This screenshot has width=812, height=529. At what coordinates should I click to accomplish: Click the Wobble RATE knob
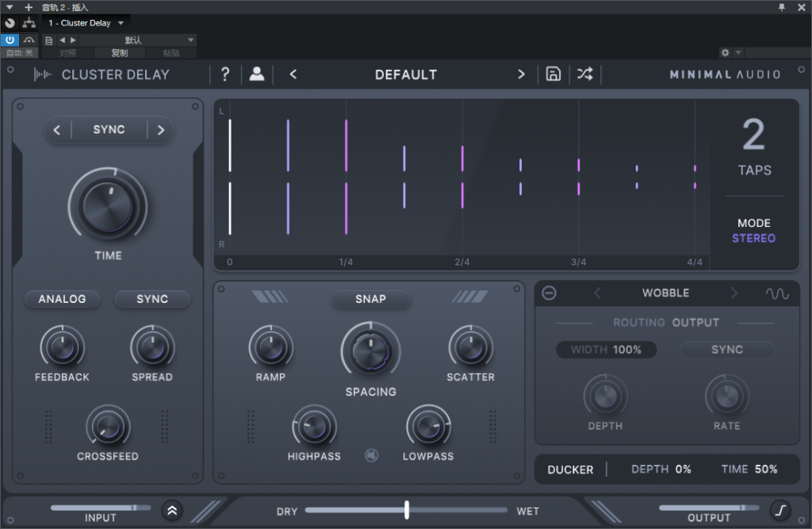(727, 397)
